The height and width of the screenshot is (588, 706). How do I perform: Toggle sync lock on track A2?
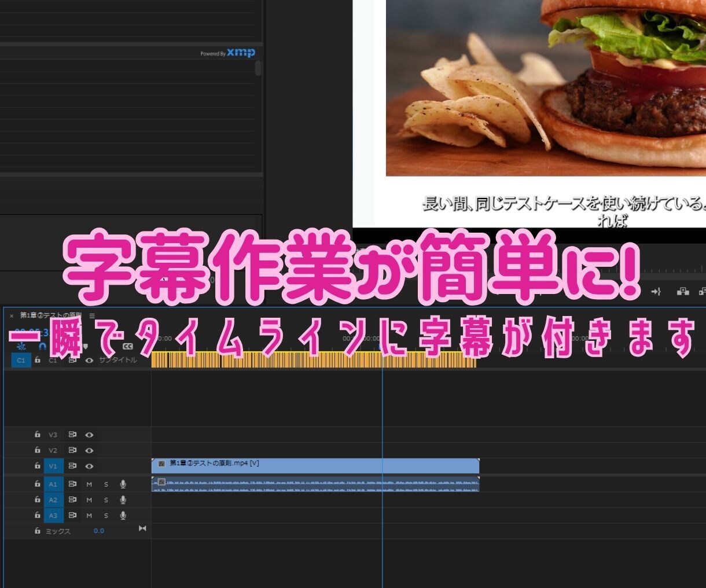72,499
